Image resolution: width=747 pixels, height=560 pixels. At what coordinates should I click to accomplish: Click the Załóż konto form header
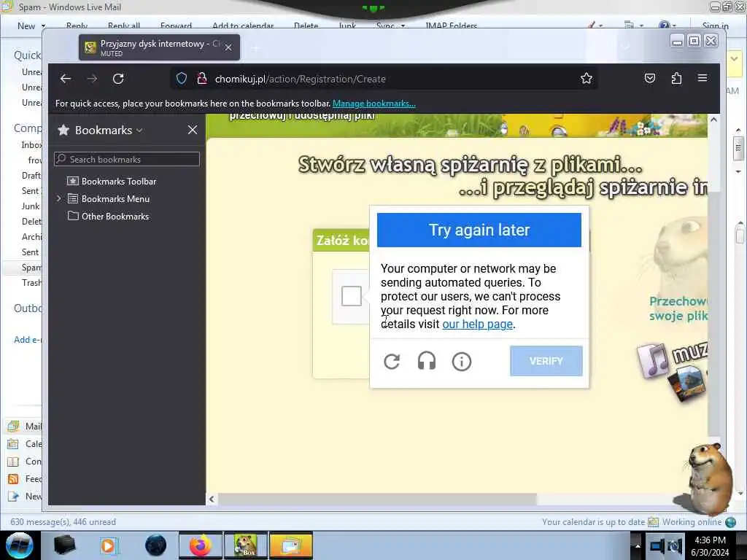(342, 241)
